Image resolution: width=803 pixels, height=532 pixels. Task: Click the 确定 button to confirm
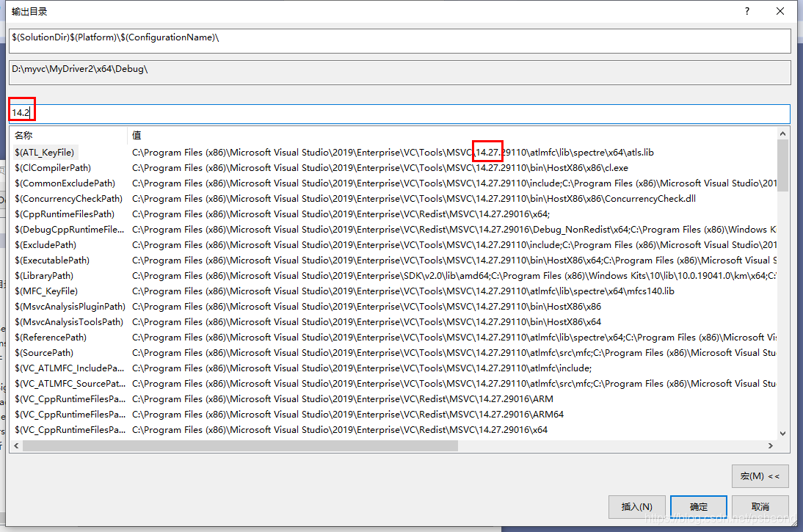click(x=698, y=506)
